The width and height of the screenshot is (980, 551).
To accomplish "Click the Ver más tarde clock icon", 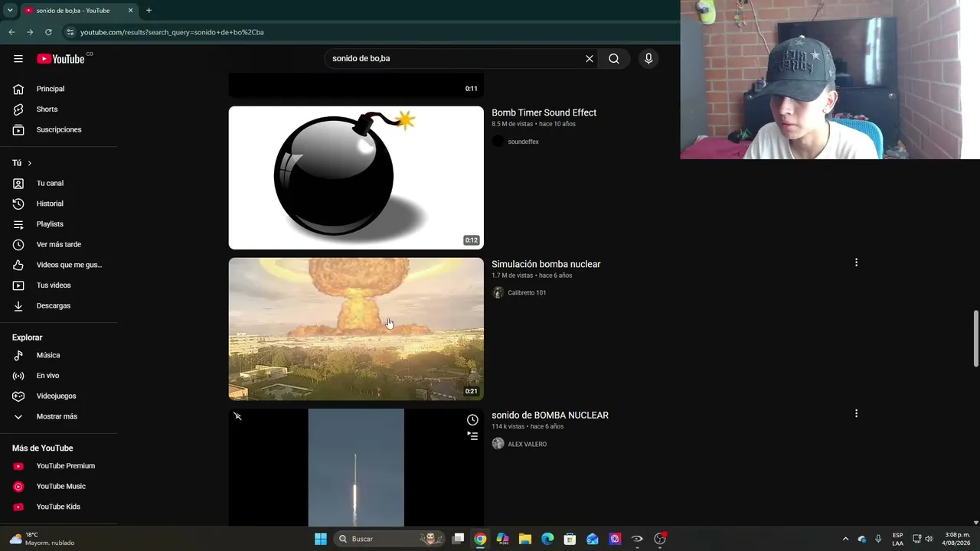I will (18, 245).
